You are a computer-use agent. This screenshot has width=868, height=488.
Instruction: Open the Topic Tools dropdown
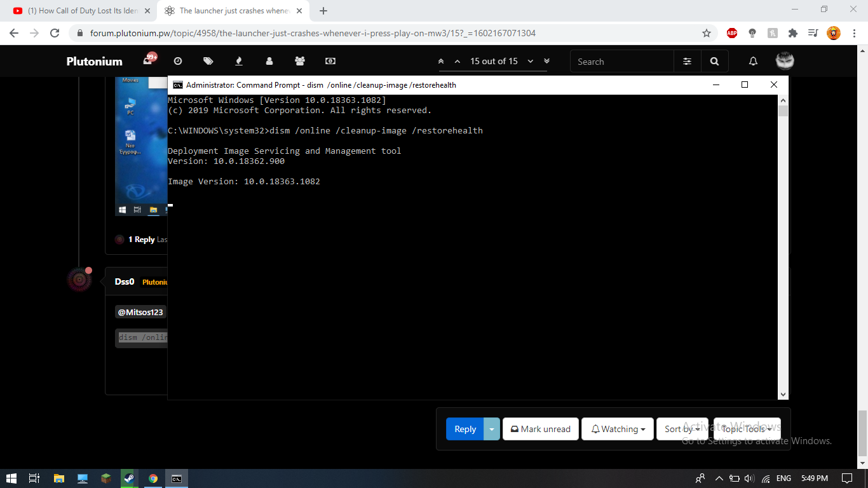[x=747, y=429]
